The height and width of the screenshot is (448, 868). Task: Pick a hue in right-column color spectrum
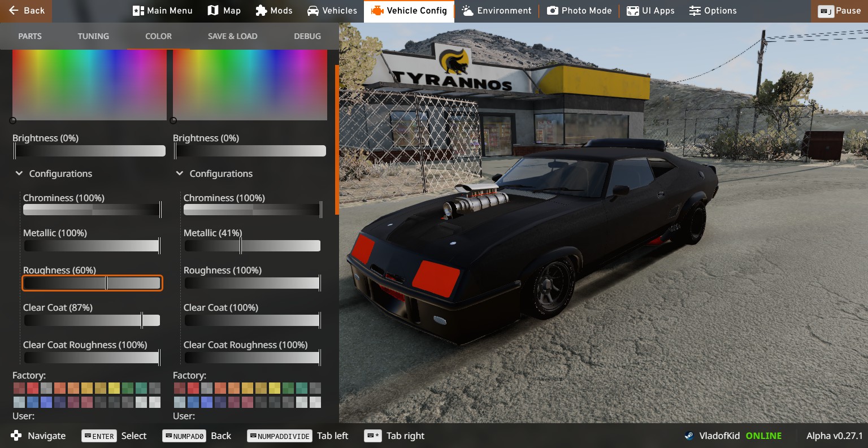pyautogui.click(x=250, y=85)
